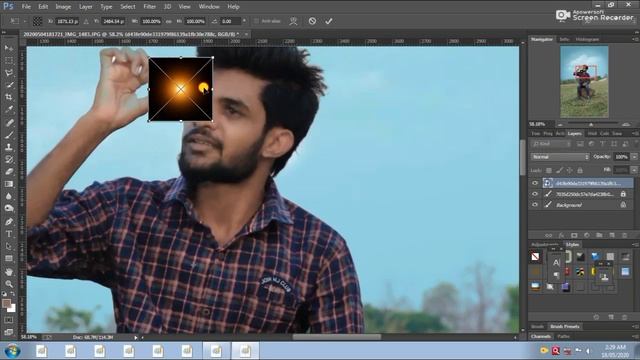Toggle maintain aspect ratio link between W and H
The image size is (640, 360).
[169, 21]
